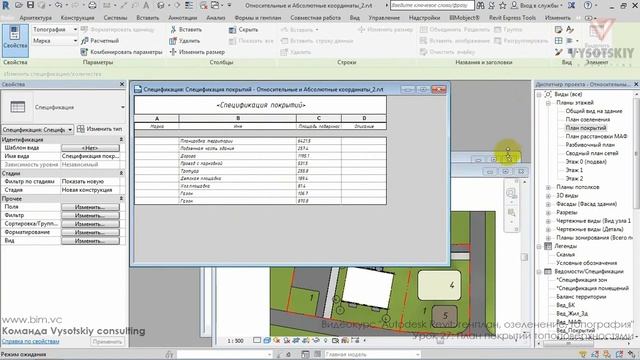
Task: Click the shading icon in Вид panel
Action: click(x=558, y=29)
